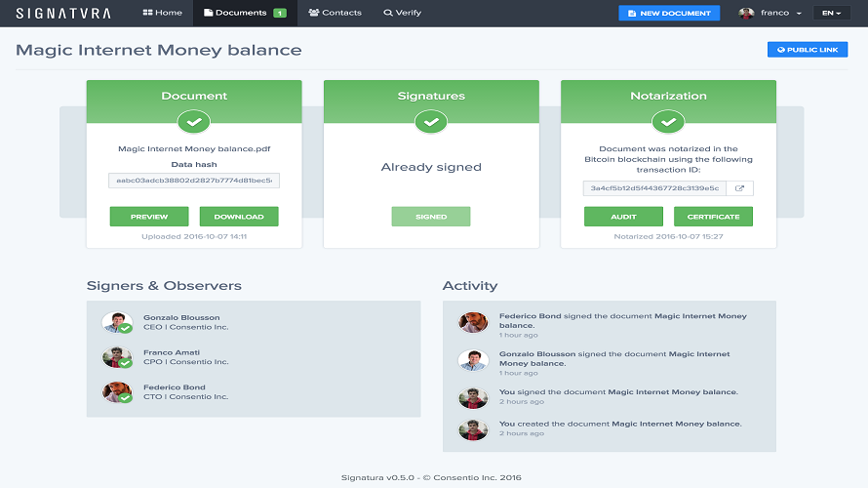The image size is (868, 488).
Task: Click 'Federico Bond signed the document' activity
Action: [623, 321]
